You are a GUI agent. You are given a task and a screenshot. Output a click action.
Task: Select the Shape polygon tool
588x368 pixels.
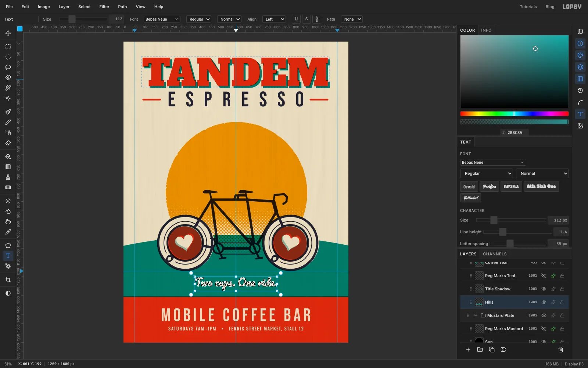[x=8, y=245]
